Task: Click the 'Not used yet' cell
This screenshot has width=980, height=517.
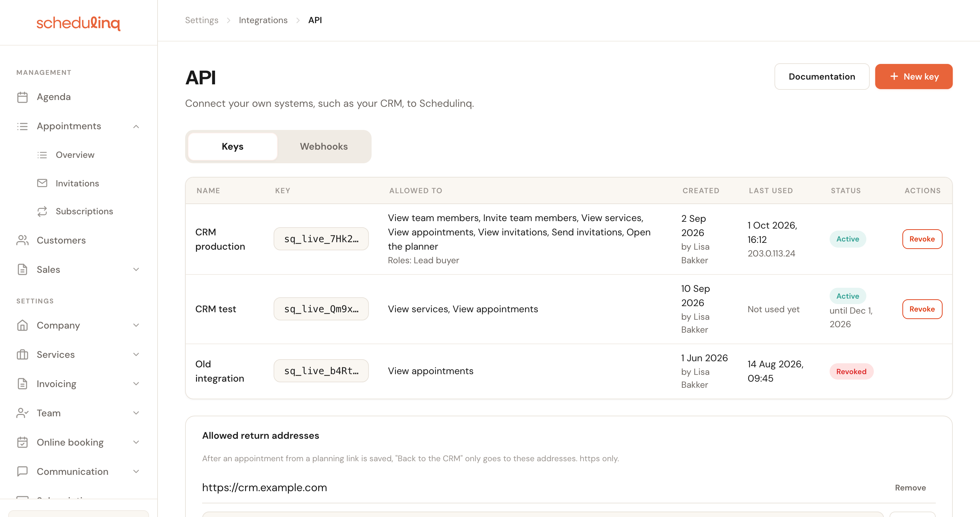Action: pos(773,309)
